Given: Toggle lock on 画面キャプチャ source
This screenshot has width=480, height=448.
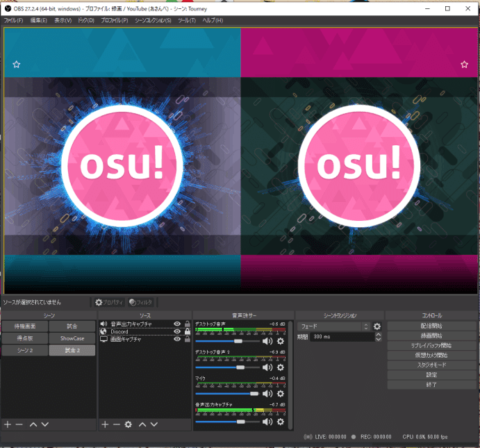Looking at the screenshot, I should [x=188, y=339].
